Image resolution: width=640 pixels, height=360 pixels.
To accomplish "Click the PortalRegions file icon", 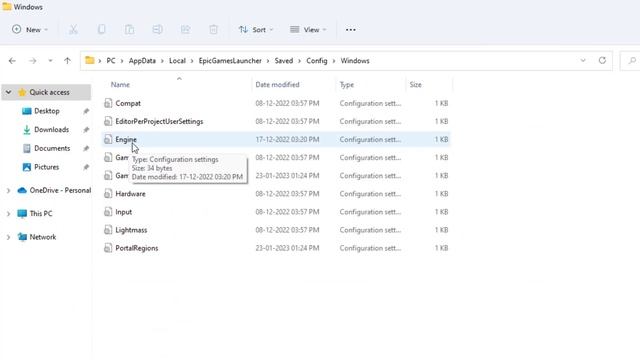I will tap(108, 248).
